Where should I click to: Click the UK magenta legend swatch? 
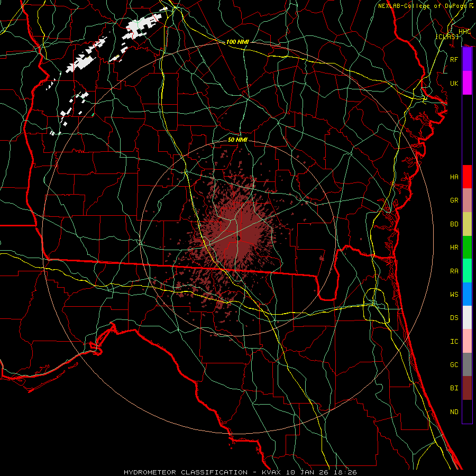coord(467,83)
